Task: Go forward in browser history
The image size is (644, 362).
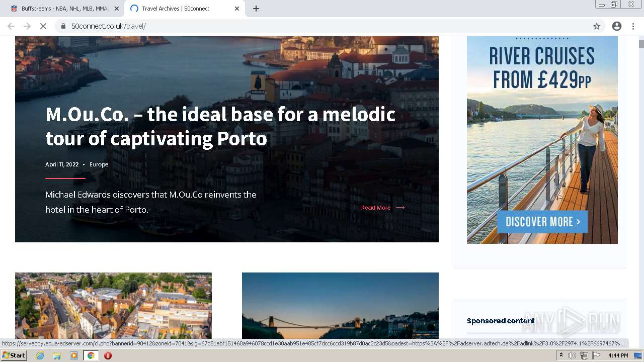Action: [x=27, y=26]
